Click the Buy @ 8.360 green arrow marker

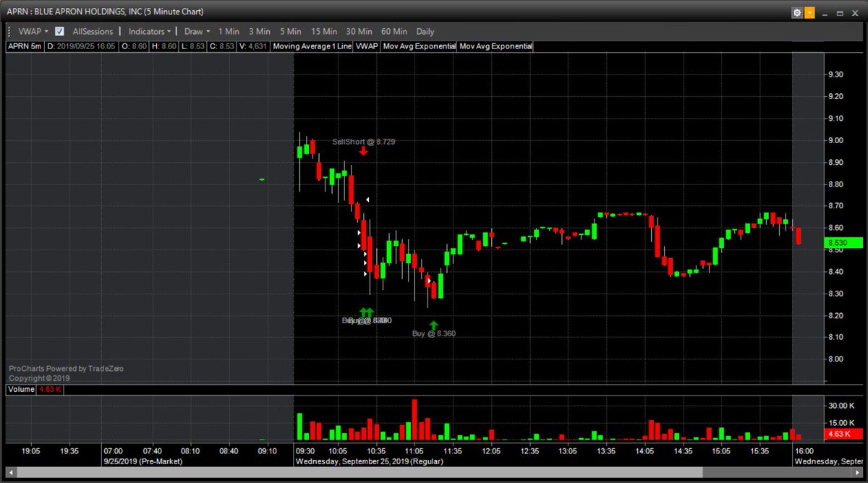[433, 325]
